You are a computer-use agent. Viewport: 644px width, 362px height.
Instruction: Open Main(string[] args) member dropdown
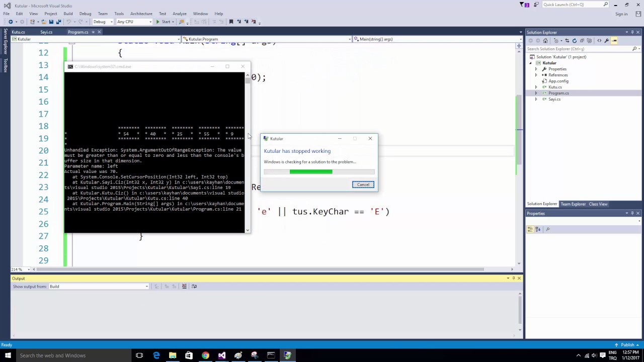[x=437, y=39]
